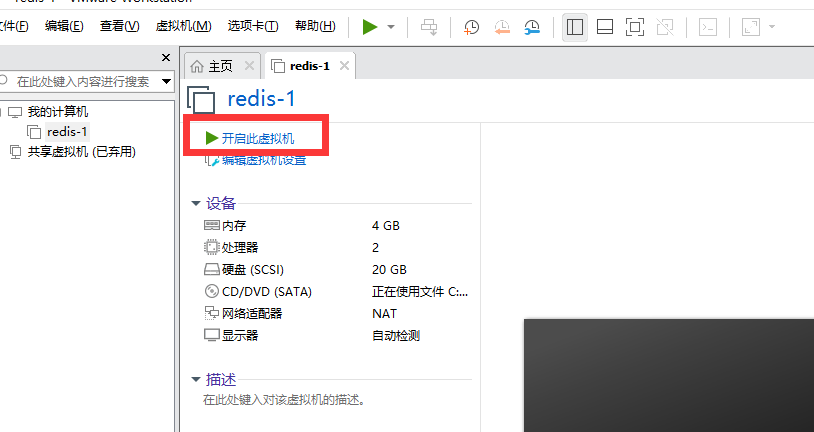Open the snapshot manager icon
The height and width of the screenshot is (432, 814).
pyautogui.click(x=532, y=27)
